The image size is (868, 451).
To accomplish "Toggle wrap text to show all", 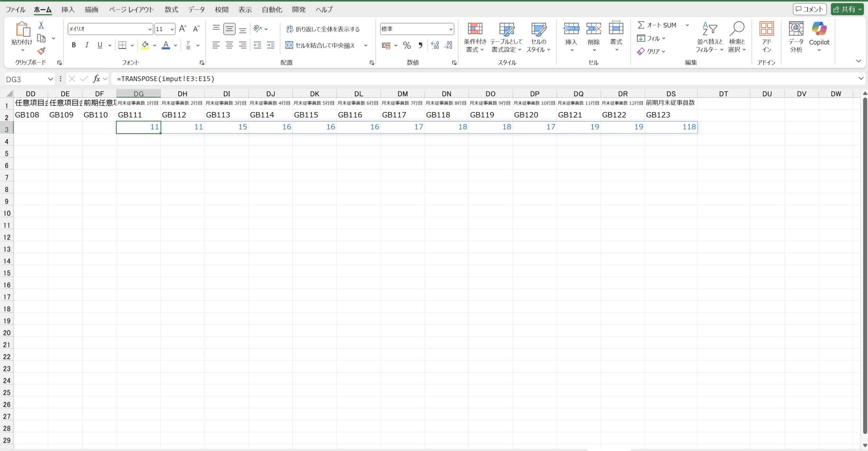I will tap(322, 29).
